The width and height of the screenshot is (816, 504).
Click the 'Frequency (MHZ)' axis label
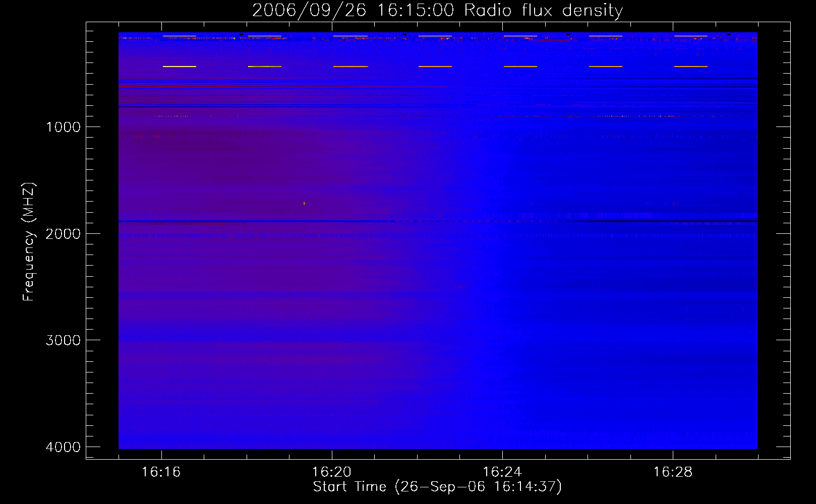29,242
